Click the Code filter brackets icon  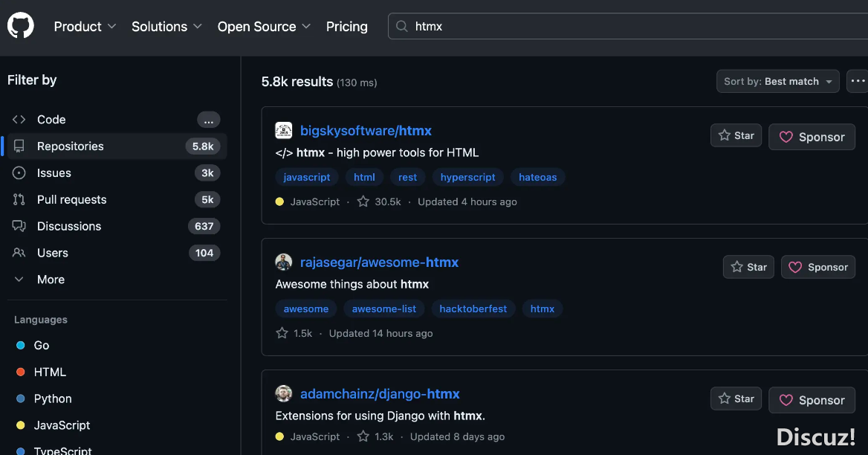coord(19,120)
